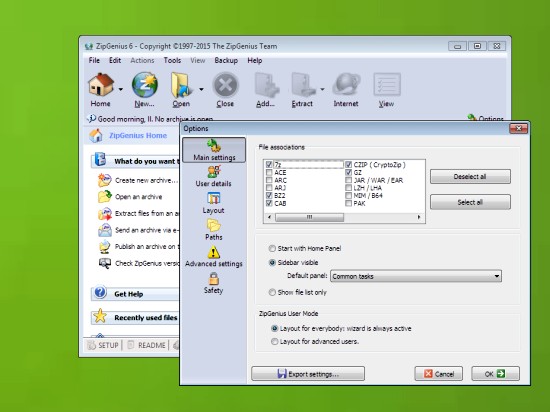This screenshot has height=412, width=550.
Task: Click the file associations horizontal scrollbar thumb
Action: (309, 217)
